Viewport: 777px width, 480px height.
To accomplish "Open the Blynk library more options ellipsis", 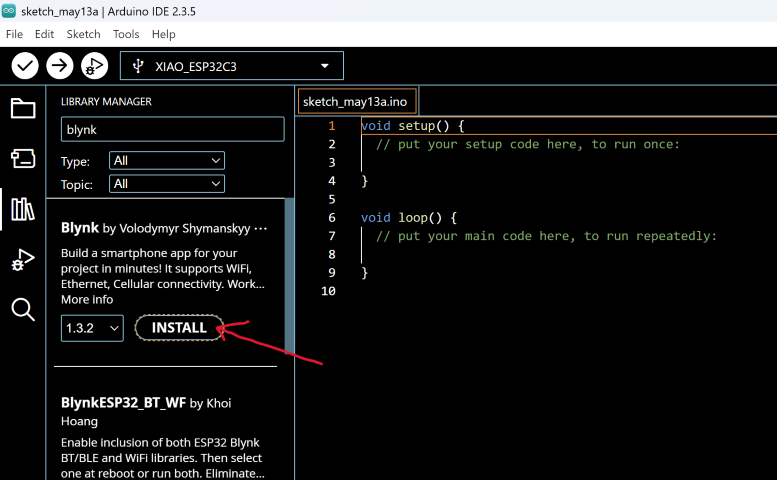I will coord(261,228).
